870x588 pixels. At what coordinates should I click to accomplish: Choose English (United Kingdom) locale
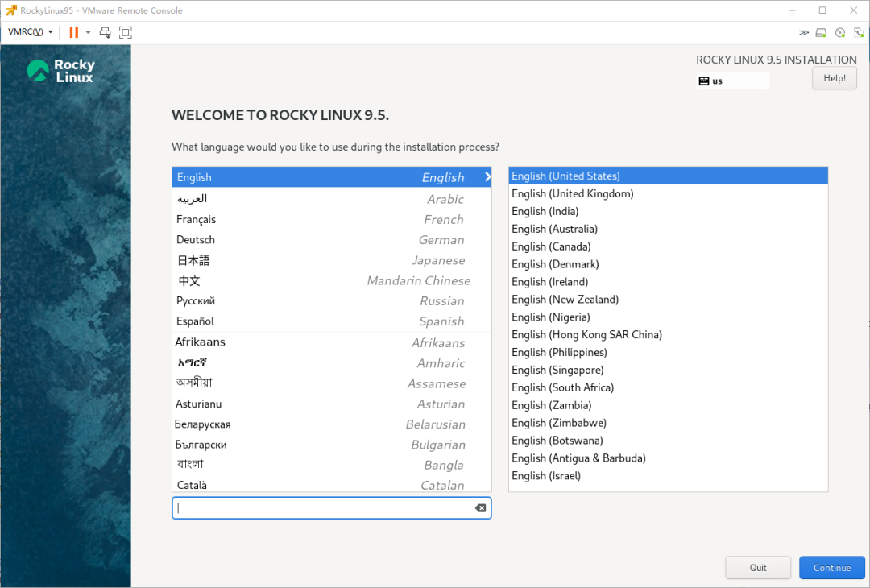pyautogui.click(x=668, y=193)
